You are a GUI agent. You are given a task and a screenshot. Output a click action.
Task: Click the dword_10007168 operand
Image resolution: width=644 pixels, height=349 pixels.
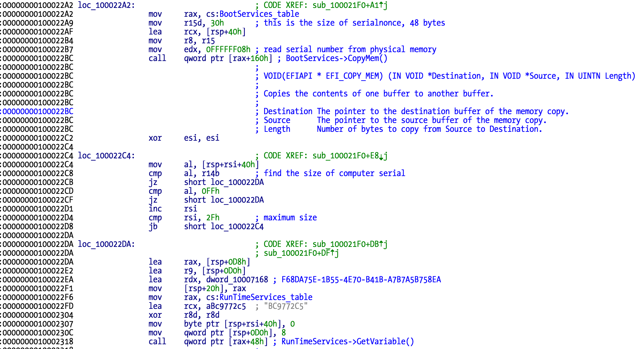click(237, 279)
